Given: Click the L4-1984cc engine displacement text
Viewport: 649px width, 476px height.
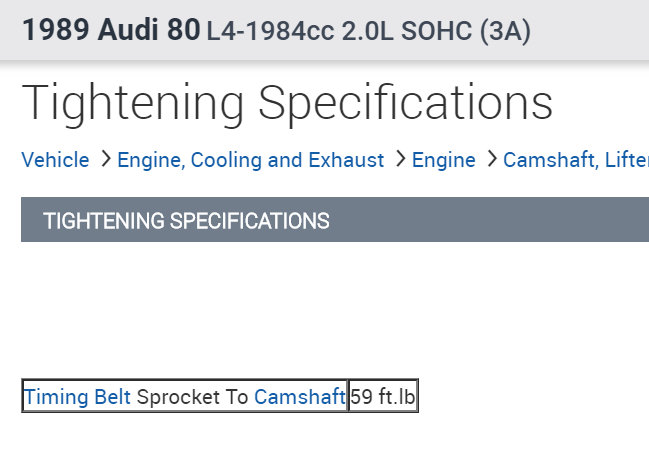Looking at the screenshot, I should pyautogui.click(x=270, y=31).
